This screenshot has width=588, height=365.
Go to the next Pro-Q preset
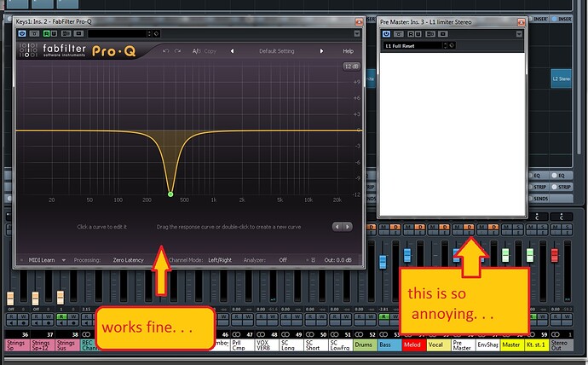[x=321, y=51]
